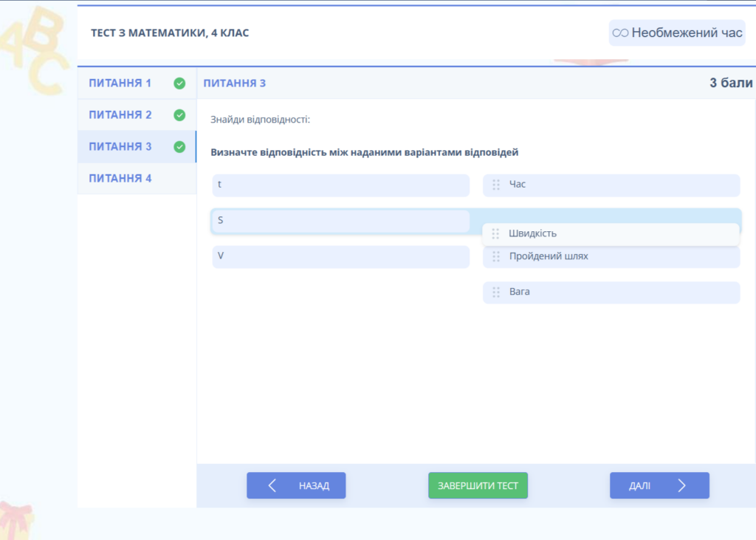Click the right arrow on the Далі button
Viewport: 756px width, 540px height.
(681, 485)
